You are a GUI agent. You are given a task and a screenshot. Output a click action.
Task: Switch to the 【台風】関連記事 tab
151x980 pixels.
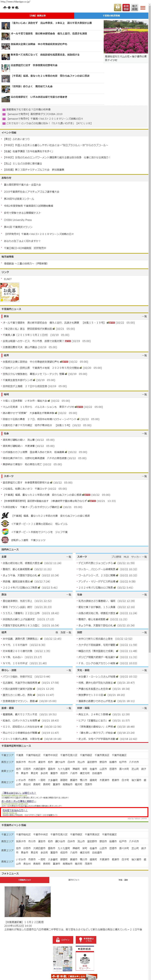(x=37, y=16)
